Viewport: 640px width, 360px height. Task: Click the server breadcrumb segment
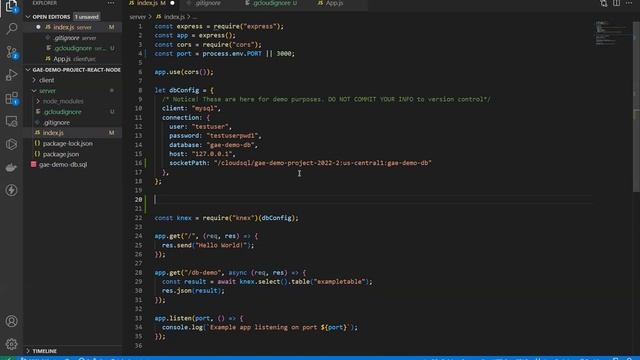click(x=137, y=17)
